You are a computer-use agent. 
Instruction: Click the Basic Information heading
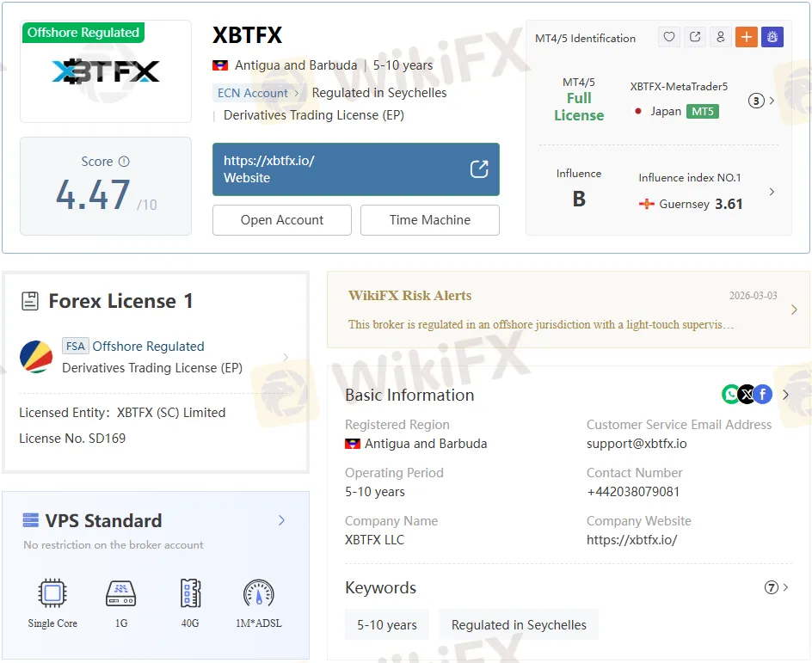click(409, 395)
